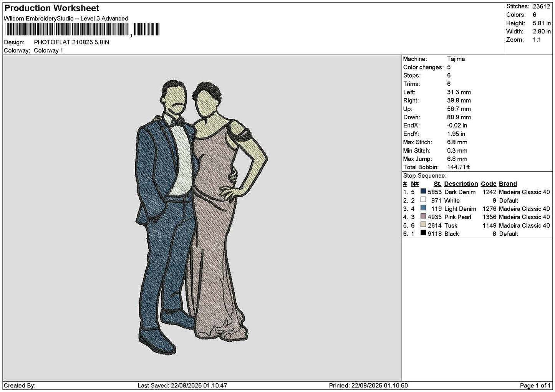Click the 'Description' column header
The width and height of the screenshot is (555, 392).
[461, 184]
